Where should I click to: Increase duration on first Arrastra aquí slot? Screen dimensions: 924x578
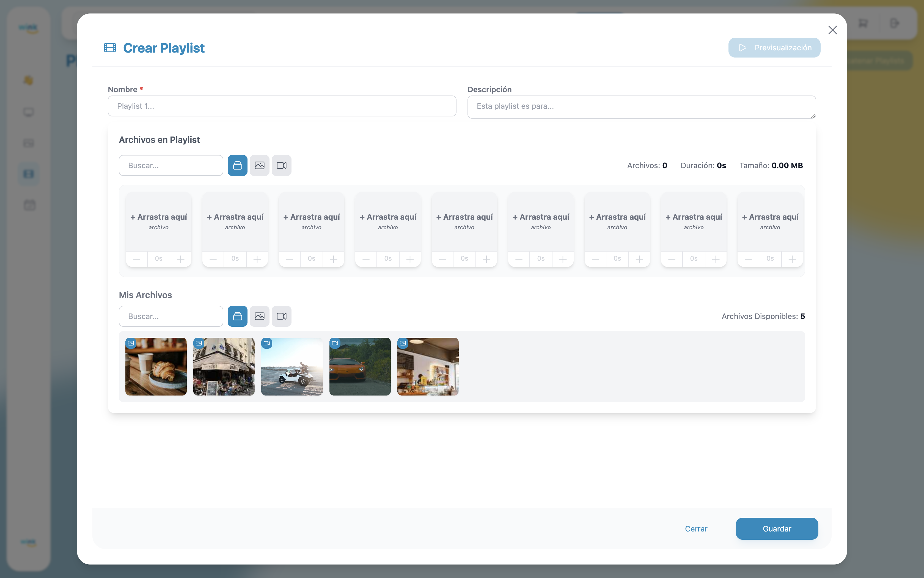181,259
